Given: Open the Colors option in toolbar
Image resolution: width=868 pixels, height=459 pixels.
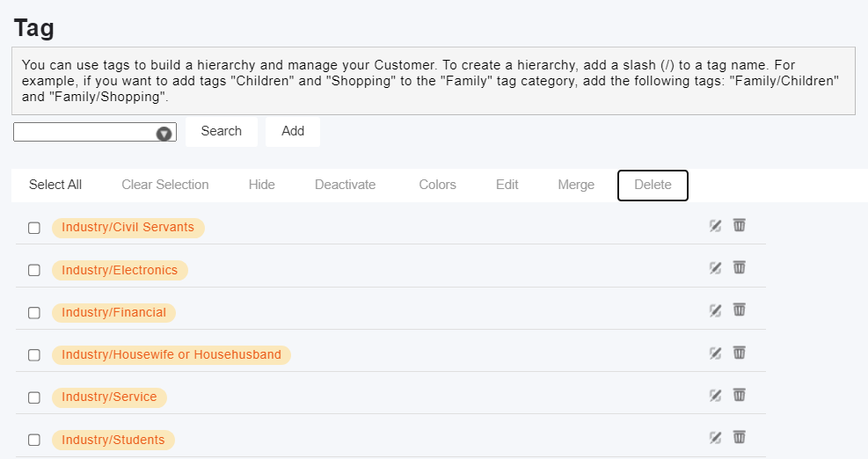Looking at the screenshot, I should [x=437, y=185].
